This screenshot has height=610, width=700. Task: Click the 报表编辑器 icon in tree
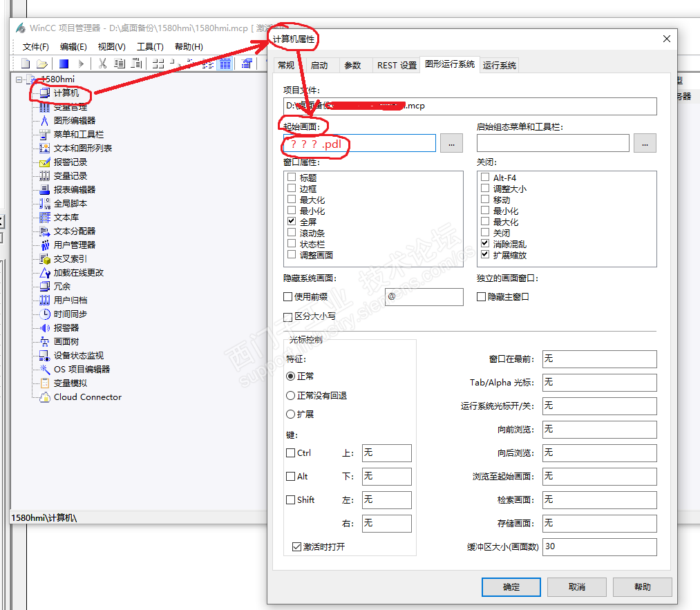click(45, 190)
